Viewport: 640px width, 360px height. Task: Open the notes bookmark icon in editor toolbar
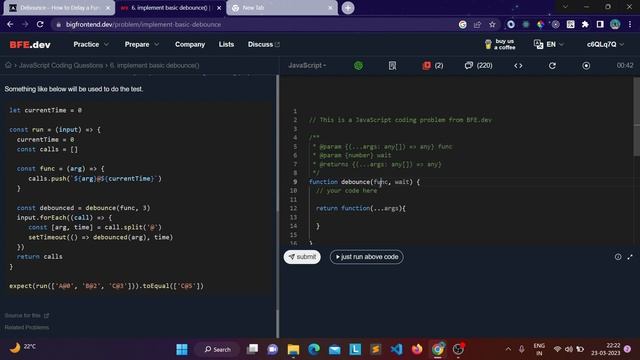click(392, 65)
